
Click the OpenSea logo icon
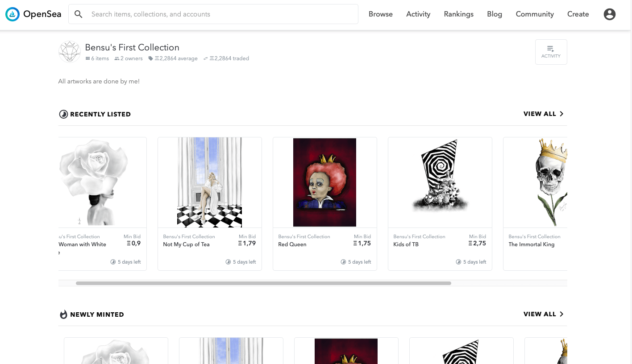pyautogui.click(x=12, y=14)
